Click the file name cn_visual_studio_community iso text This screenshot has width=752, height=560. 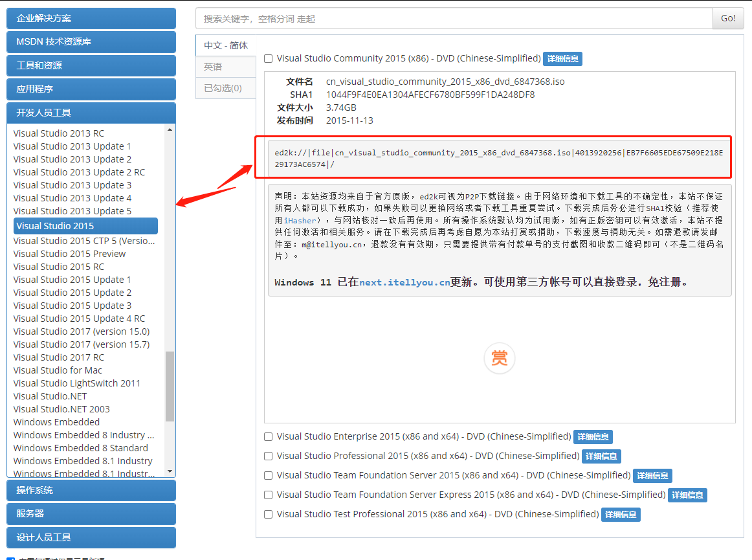pos(445,82)
